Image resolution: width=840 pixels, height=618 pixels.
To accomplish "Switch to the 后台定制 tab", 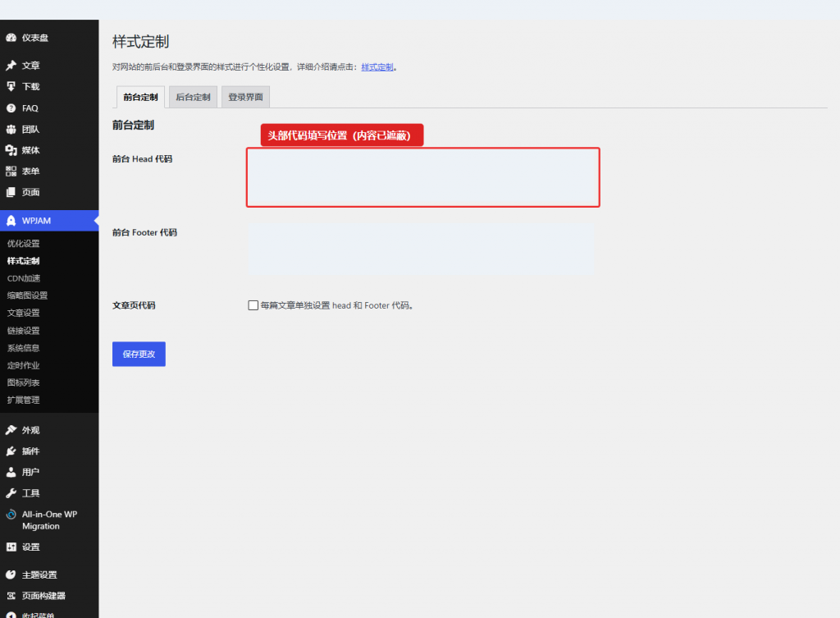I will click(x=193, y=97).
